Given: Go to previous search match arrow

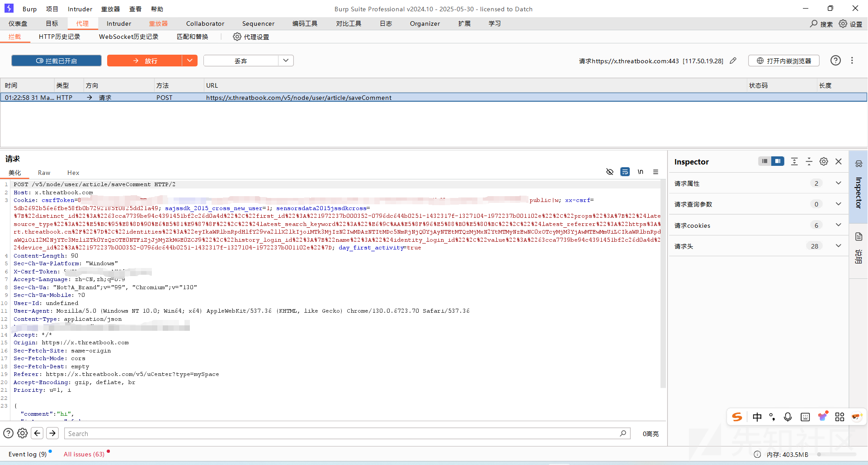Looking at the screenshot, I should (x=38, y=433).
